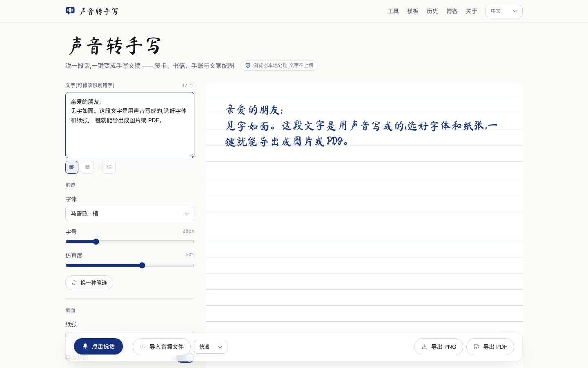The height and width of the screenshot is (368, 588).
Task: Open the 字体 font dropdown 马善政 · 楷
Action: click(130, 213)
